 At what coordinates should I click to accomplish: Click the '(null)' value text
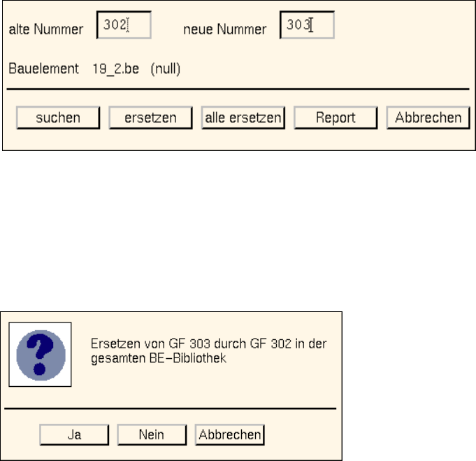pos(166,69)
